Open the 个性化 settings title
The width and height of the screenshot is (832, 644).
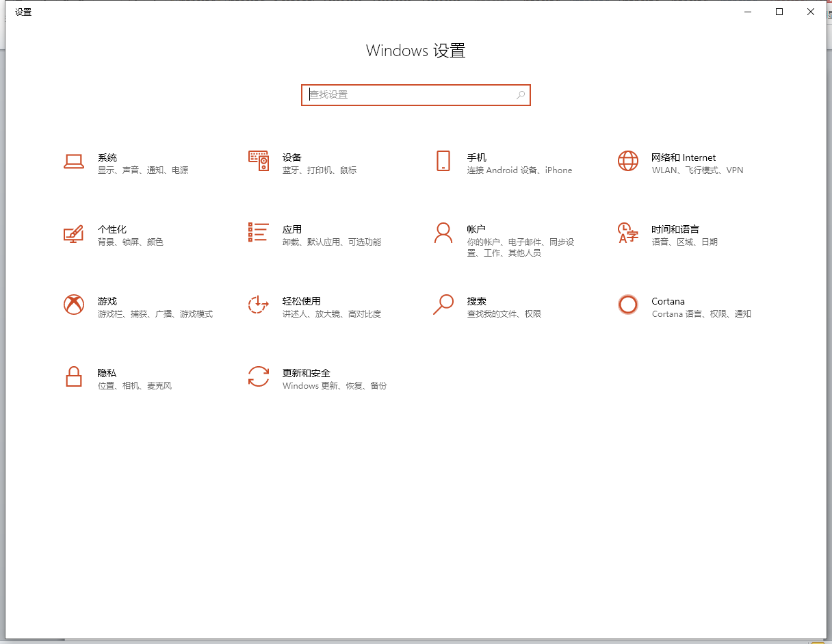(112, 229)
